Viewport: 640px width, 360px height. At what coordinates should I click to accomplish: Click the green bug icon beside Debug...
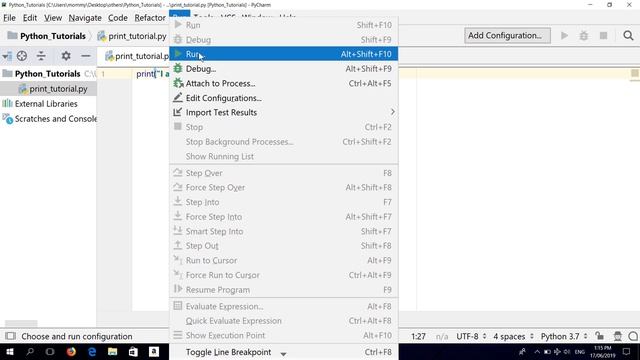point(178,69)
